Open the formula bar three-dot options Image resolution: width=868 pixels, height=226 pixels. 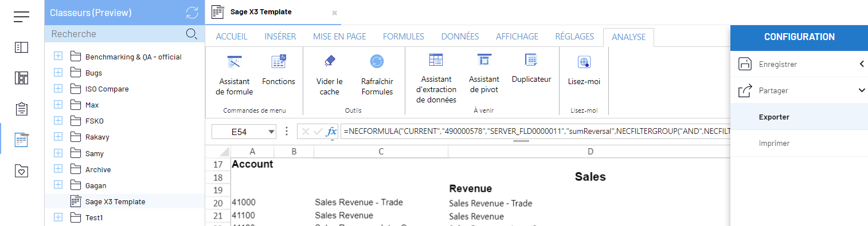[287, 132]
